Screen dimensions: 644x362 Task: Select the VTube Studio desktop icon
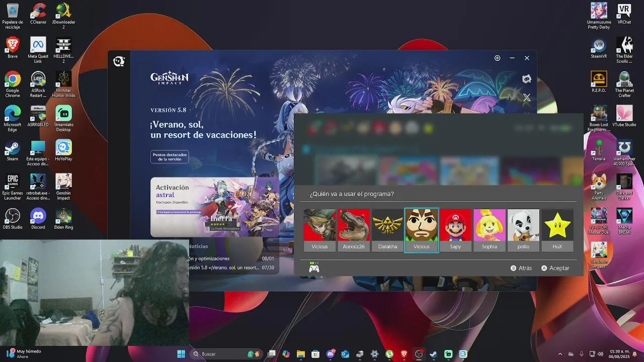point(624,116)
